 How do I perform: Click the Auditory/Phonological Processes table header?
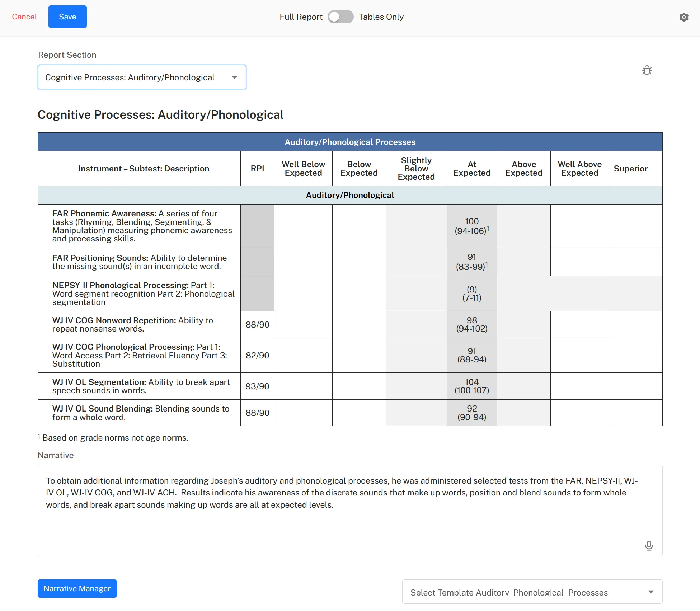(x=350, y=142)
